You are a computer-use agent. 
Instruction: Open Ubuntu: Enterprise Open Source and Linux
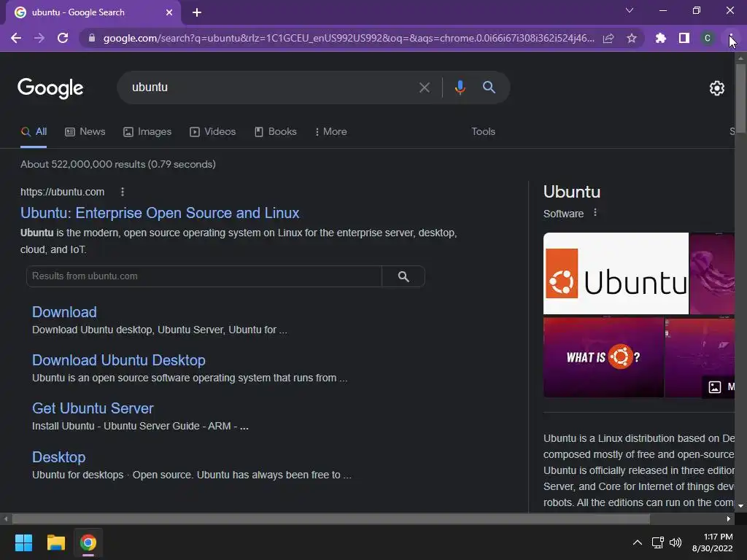pyautogui.click(x=160, y=213)
